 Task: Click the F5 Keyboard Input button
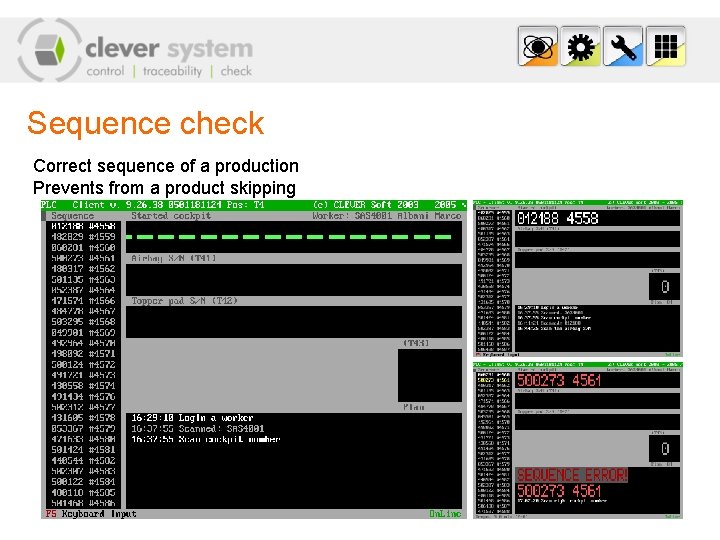pyautogui.click(x=91, y=514)
